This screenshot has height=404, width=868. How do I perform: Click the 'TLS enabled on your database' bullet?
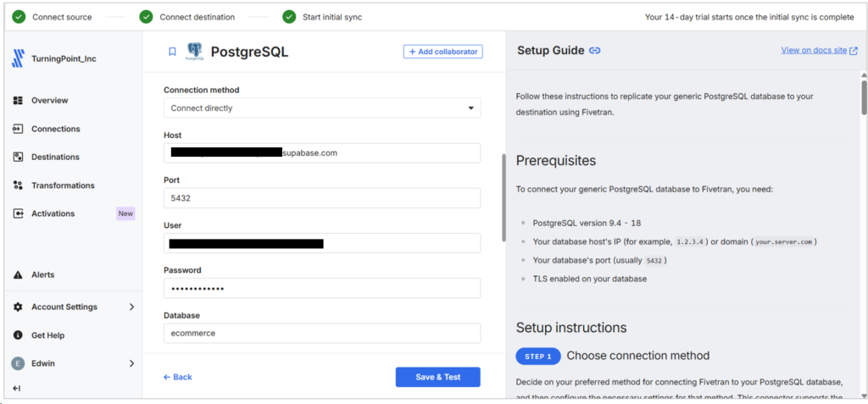click(x=590, y=279)
